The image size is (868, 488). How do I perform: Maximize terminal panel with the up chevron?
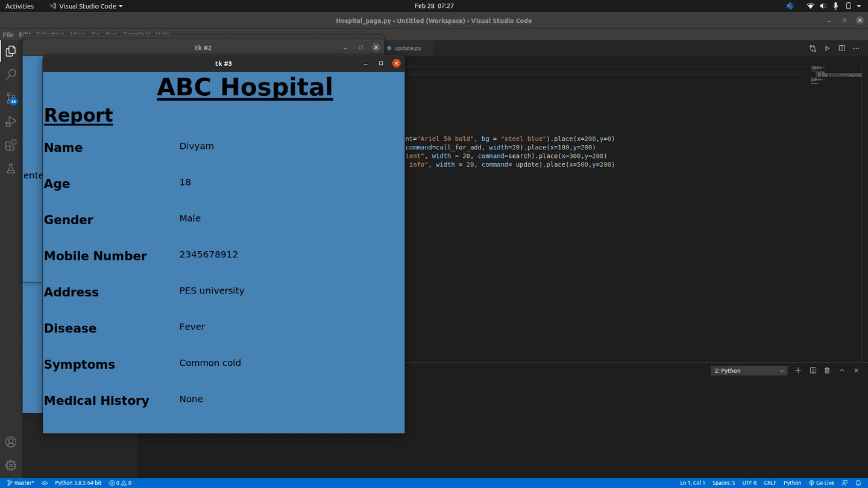tap(841, 371)
